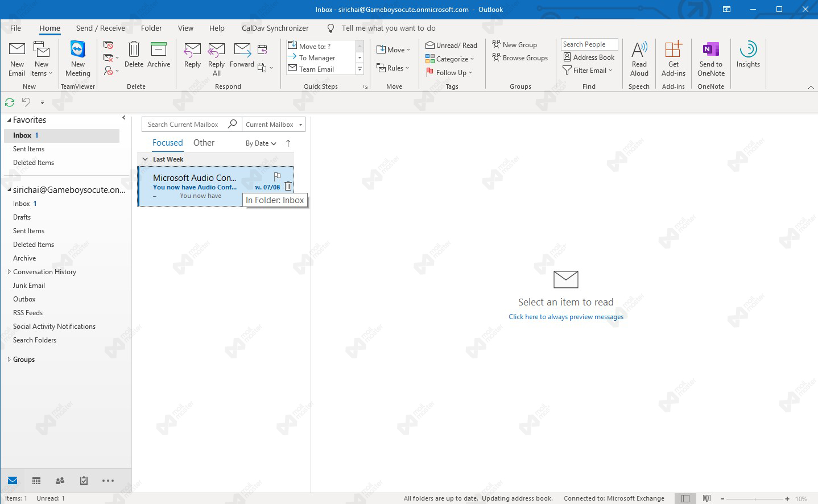Switch to Calendar view icon in navigation bar

36,481
